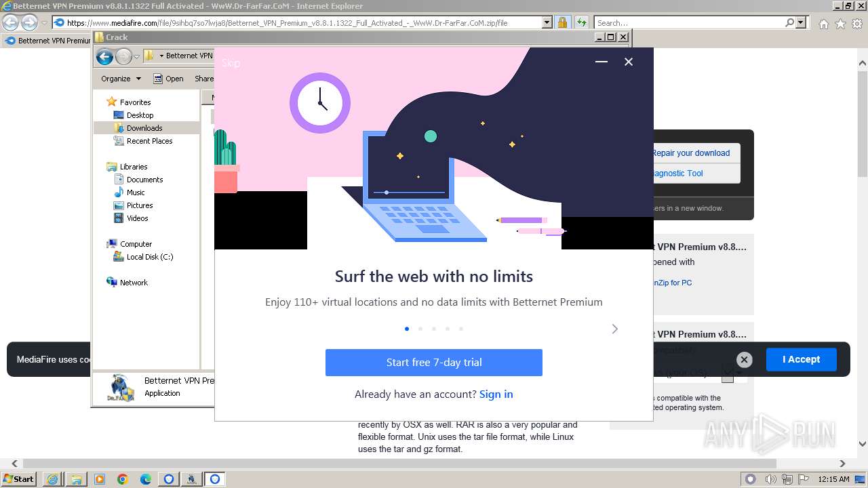Image resolution: width=868 pixels, height=488 pixels.
Task: Click the search magnifier icon
Action: point(789,22)
